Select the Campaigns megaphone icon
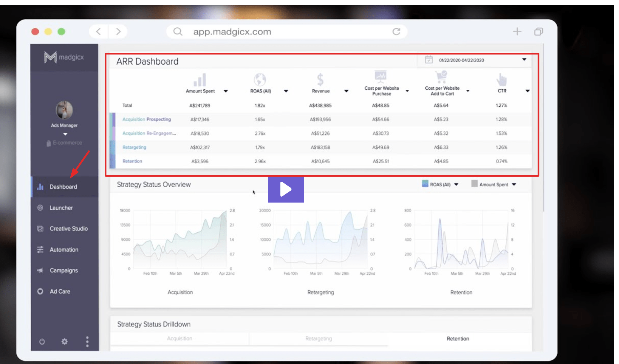This screenshot has width=619, height=364. (x=40, y=270)
